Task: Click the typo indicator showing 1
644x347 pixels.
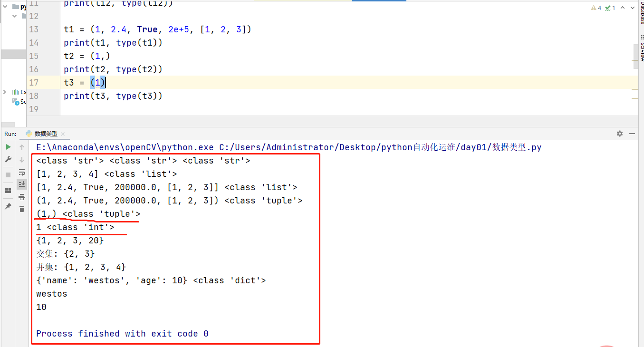Action: coord(610,8)
